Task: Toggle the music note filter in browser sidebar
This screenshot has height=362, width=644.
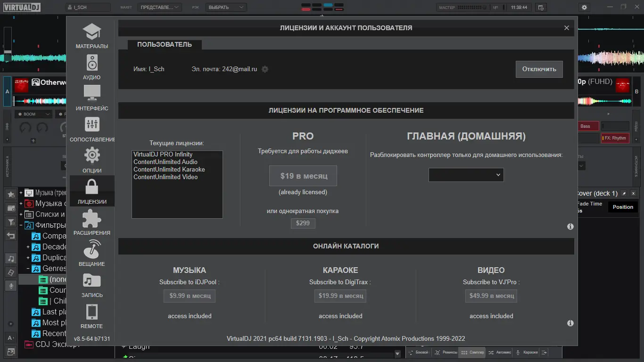Action: (x=11, y=258)
